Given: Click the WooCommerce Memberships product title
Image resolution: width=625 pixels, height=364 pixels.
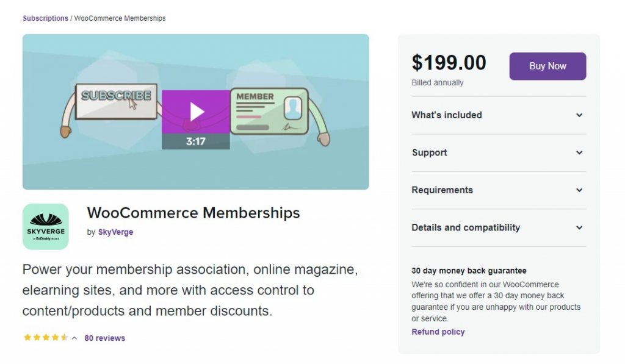Looking at the screenshot, I should [x=193, y=213].
